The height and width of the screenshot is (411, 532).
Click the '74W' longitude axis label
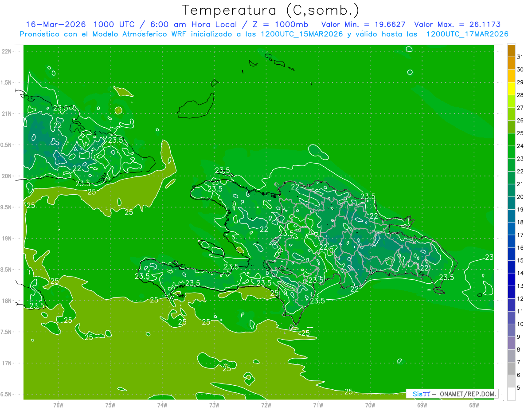(x=162, y=405)
